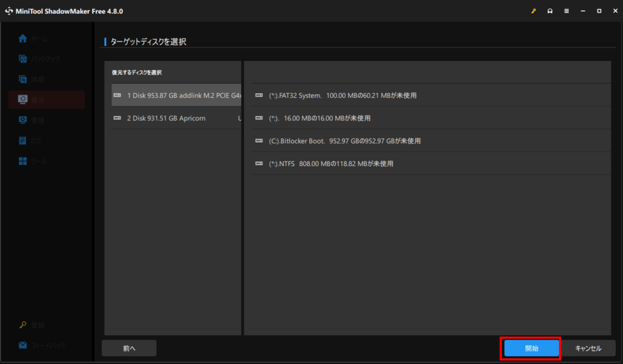Click the Feedback (フィードバック) envelope icon
This screenshot has width=623, height=364.
pos(23,345)
